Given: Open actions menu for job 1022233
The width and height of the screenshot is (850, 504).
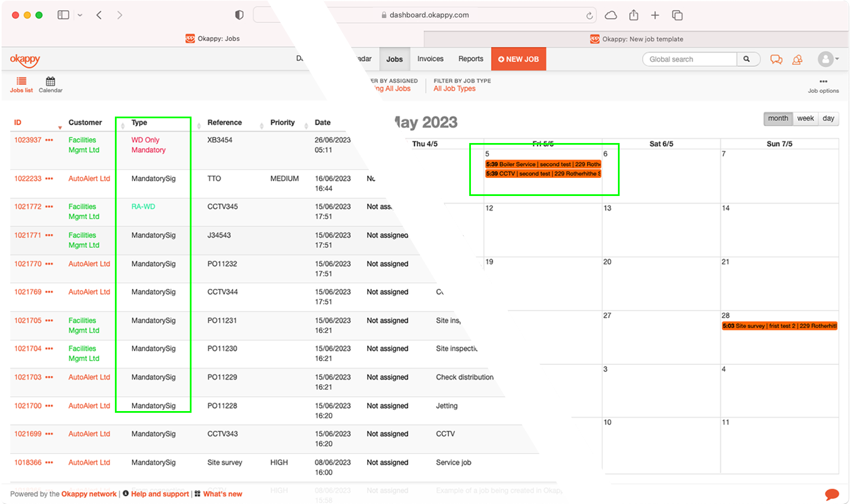Looking at the screenshot, I should tap(49, 179).
